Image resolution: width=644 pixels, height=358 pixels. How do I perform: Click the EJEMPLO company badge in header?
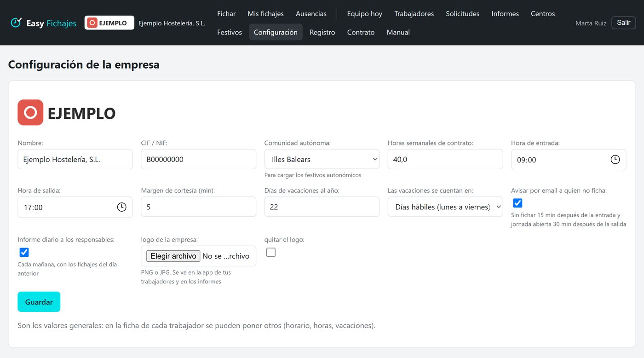109,23
